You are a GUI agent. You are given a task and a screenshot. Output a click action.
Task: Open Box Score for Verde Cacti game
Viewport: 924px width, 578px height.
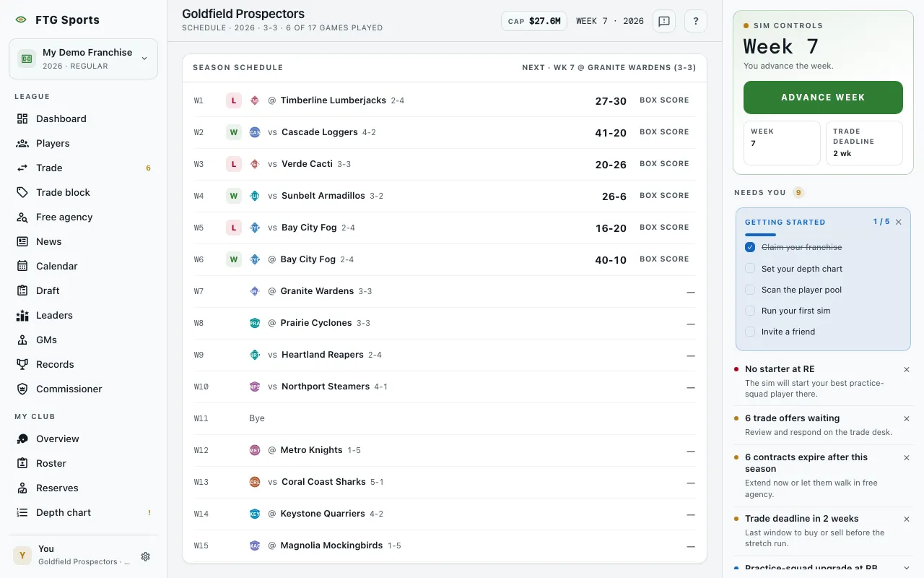664,164
